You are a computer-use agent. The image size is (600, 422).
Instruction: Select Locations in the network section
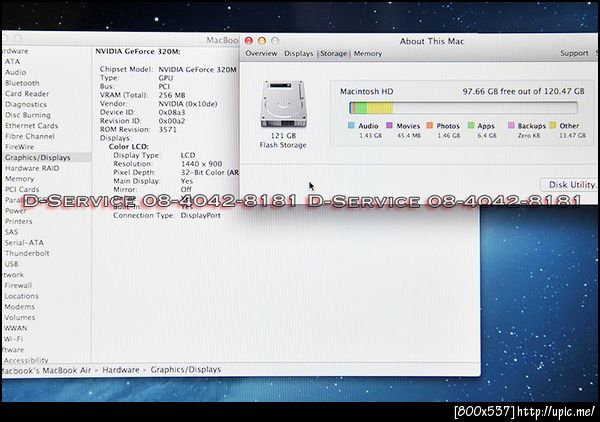pyautogui.click(x=21, y=296)
